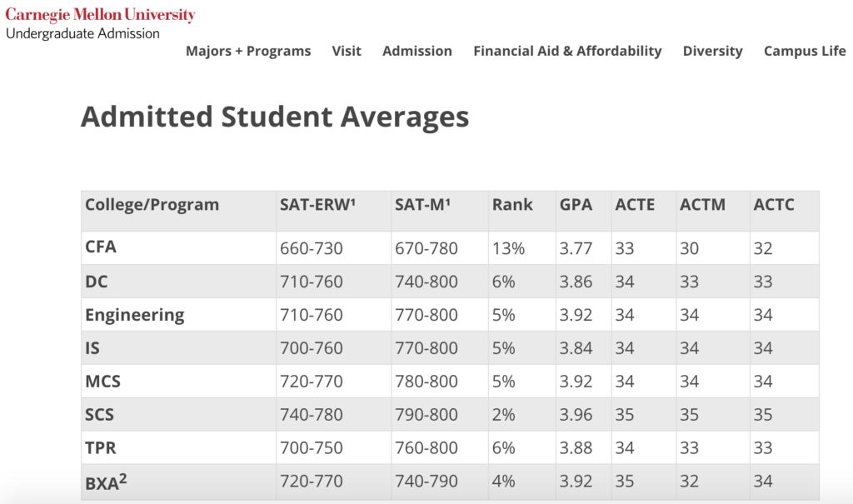Open the Campus Life section

804,51
